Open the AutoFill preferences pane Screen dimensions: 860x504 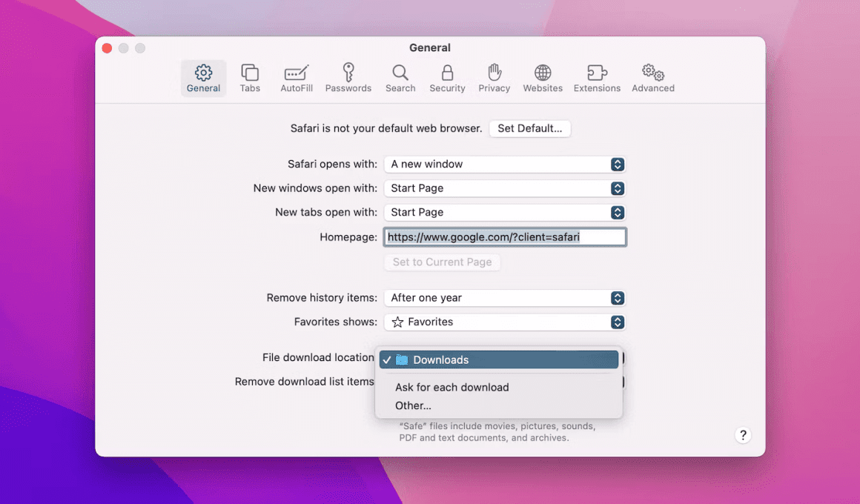point(296,79)
